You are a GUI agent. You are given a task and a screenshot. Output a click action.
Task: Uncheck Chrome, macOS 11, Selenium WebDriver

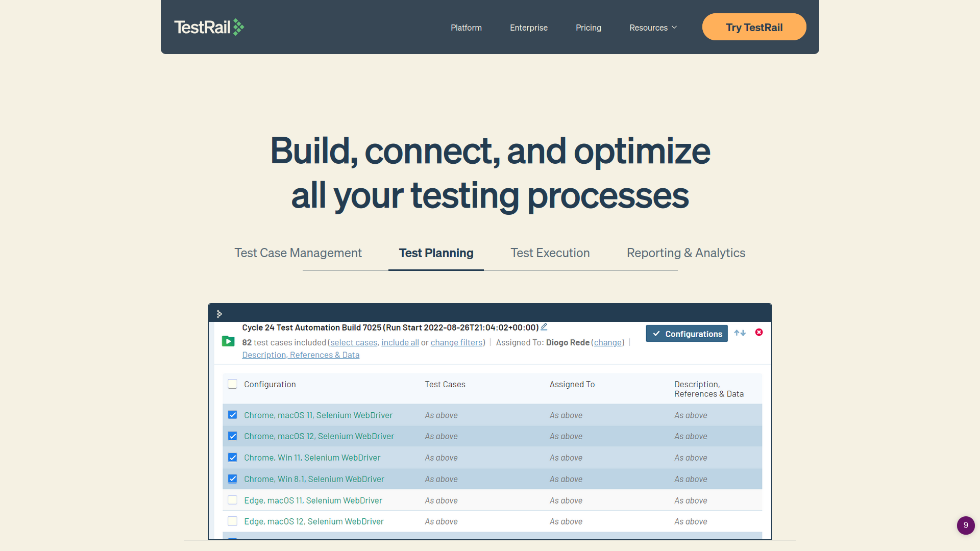232,415
